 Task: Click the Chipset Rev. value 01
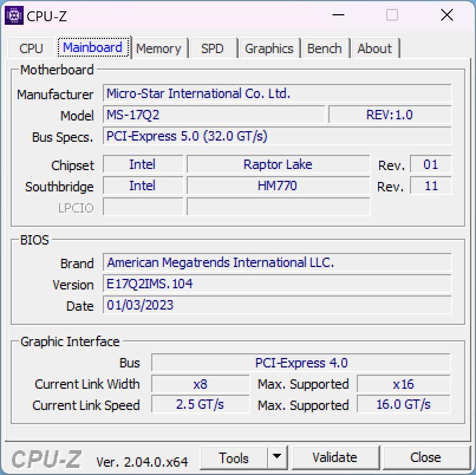tap(431, 164)
